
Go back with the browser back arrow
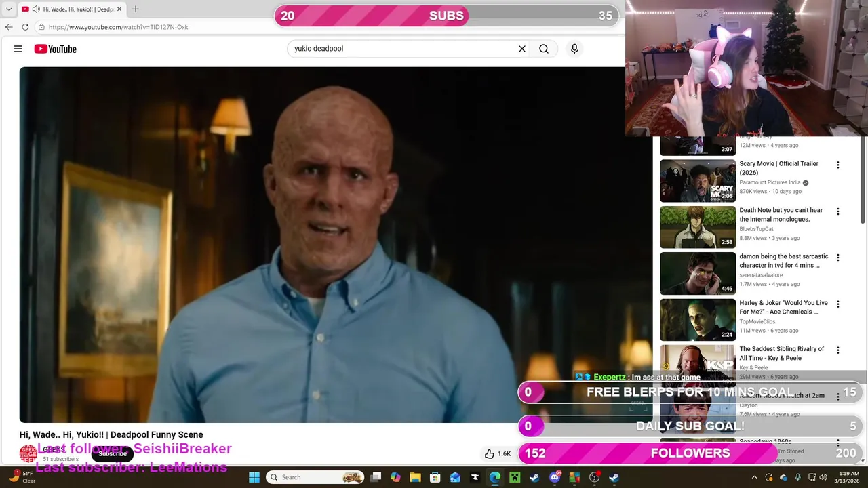(9, 27)
